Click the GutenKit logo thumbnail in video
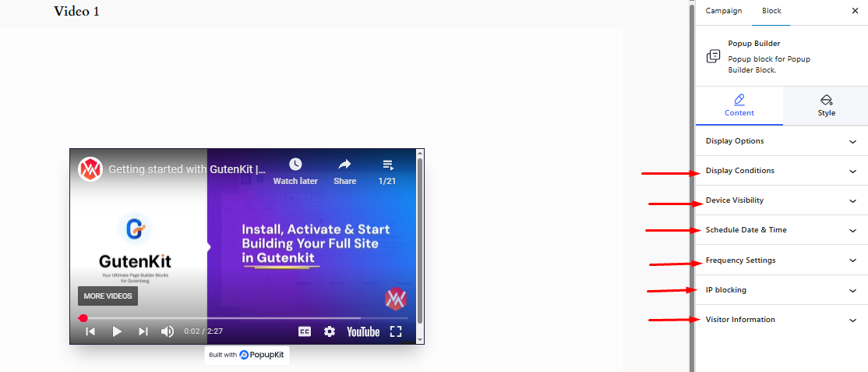The width and height of the screenshot is (868, 372). 135,229
